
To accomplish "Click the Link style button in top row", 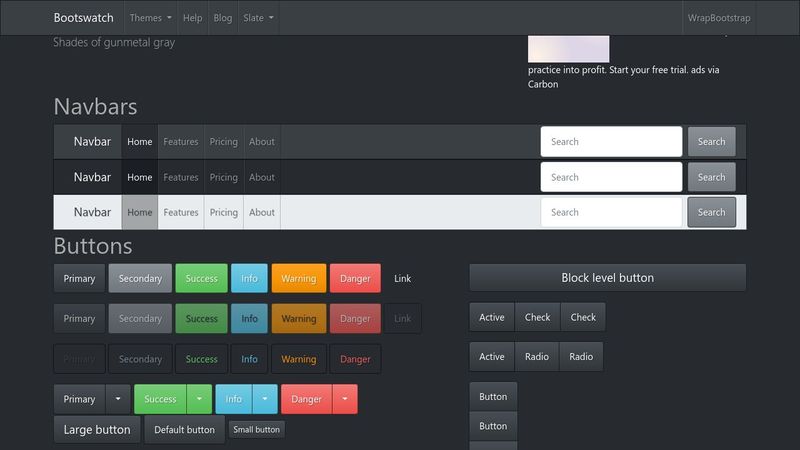I will pos(402,279).
